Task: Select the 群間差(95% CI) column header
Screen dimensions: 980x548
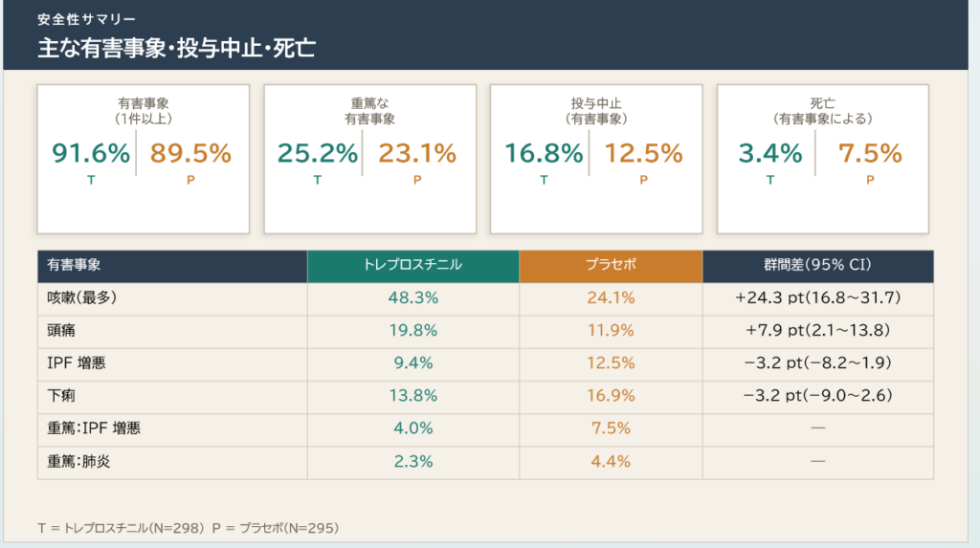Action: 817,265
